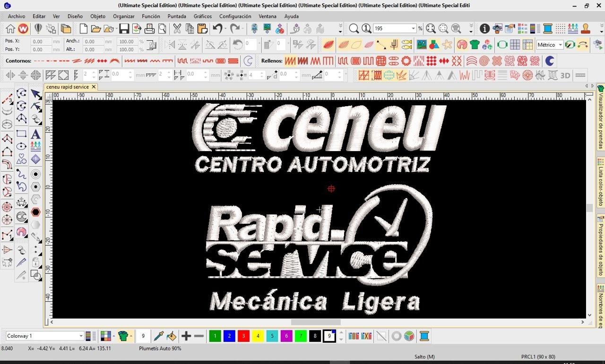Click the add color plus button
This screenshot has height=364, width=605.
point(186,336)
